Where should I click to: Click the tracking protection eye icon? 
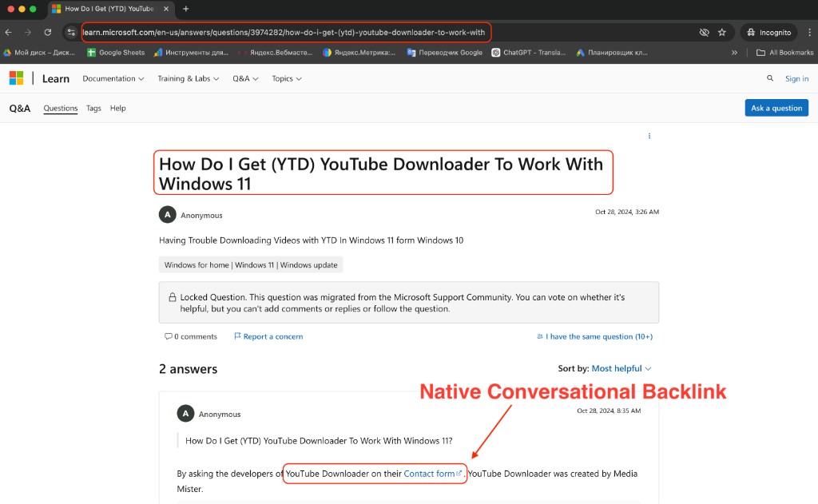pos(705,32)
